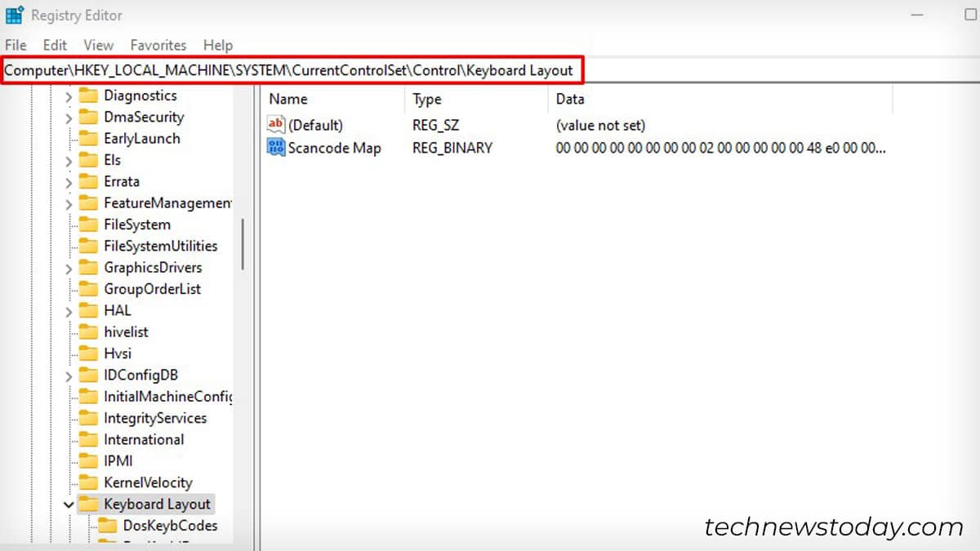Viewport: 980px width, 551px height.
Task: Select the InitialMachineConfig folder icon
Action: point(88,397)
